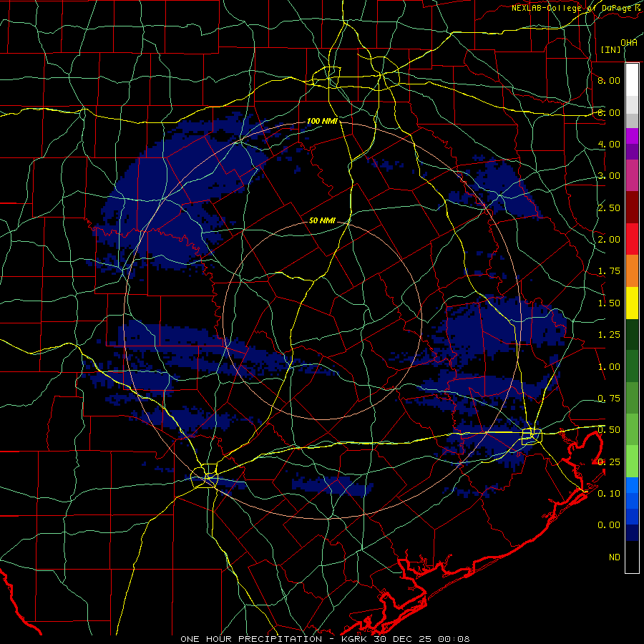Click the 6.00 legend value
The height and width of the screenshot is (644, 644).
pyautogui.click(x=608, y=112)
